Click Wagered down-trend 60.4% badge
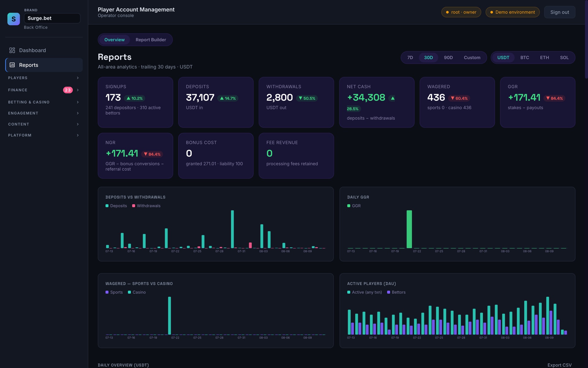This screenshot has height=368, width=588. tap(459, 98)
